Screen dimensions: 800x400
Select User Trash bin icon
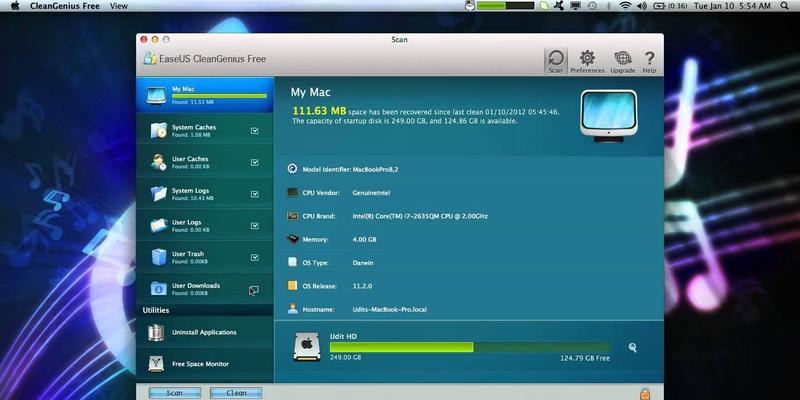pos(158,257)
